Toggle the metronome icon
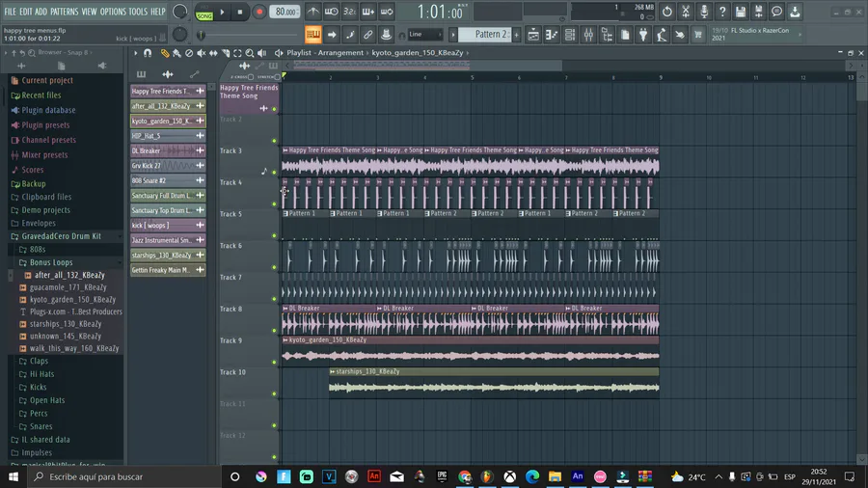The height and width of the screenshot is (488, 868). [312, 12]
